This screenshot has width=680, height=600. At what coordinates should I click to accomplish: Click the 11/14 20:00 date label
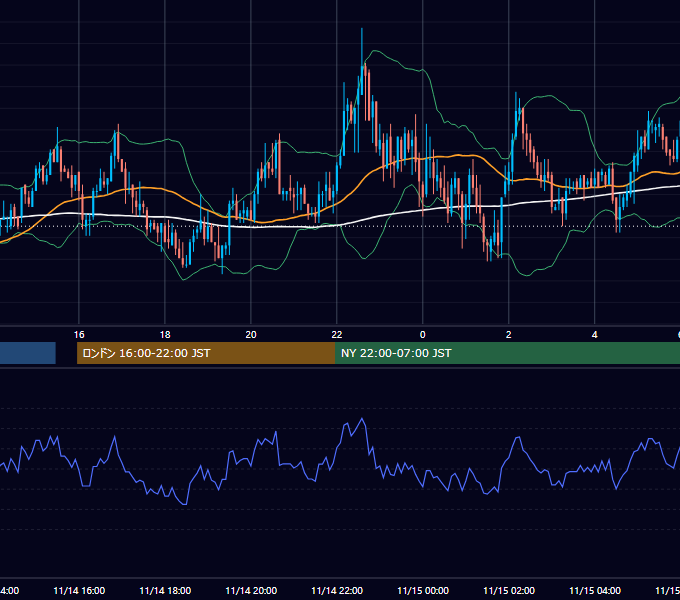pos(251,590)
